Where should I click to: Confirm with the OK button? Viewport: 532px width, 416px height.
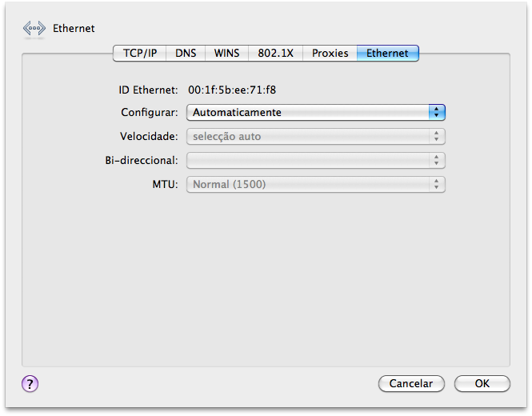click(x=482, y=384)
